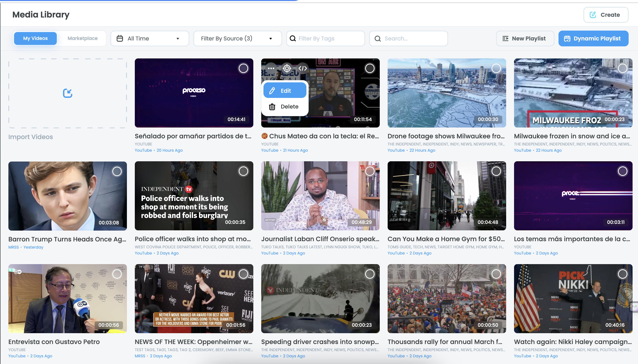Select the Entrevista con Gustavo Petro circle
Viewport: 638px width, 364px height.
[117, 274]
